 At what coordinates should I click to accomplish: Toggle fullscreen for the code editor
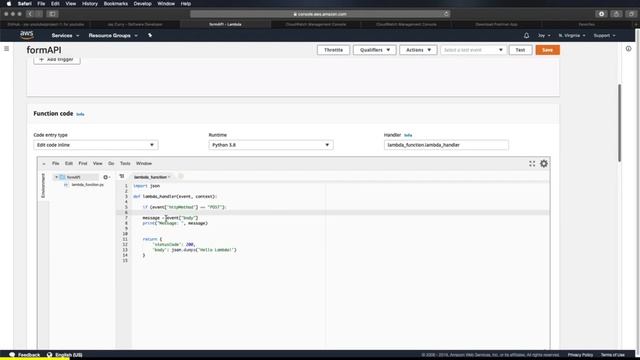[532, 164]
